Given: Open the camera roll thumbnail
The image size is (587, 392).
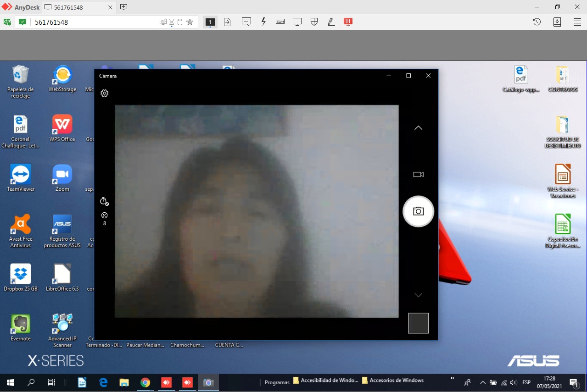Looking at the screenshot, I should point(418,323).
